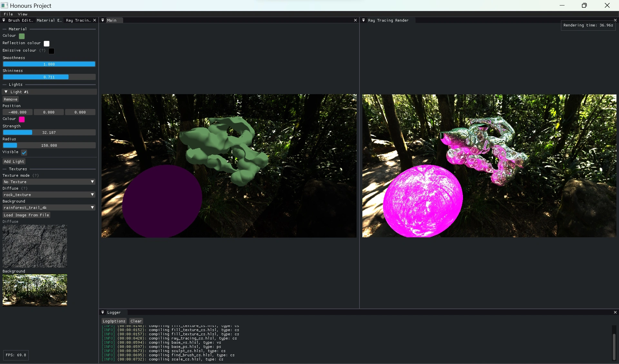This screenshot has width=619, height=364.
Task: Switch to the Ray Tracing tab
Action: (78, 20)
